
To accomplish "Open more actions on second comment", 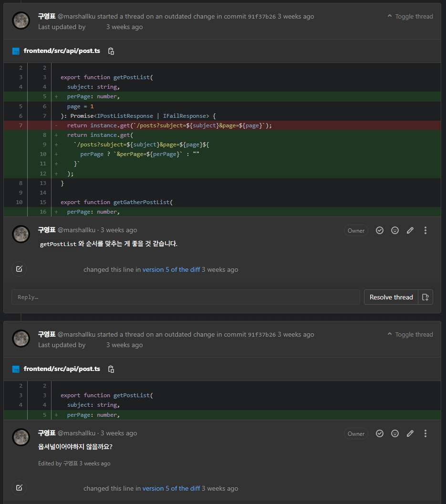I will [425, 433].
